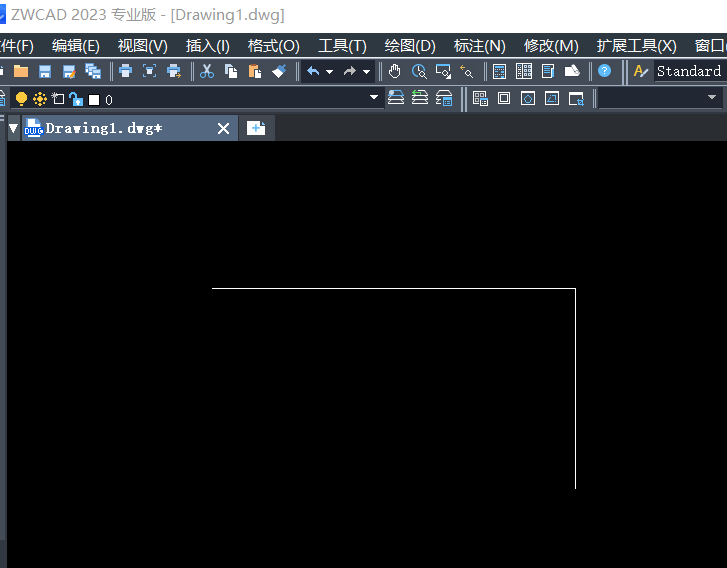Click the Redo arrow icon
This screenshot has width=727, height=568.
[x=350, y=71]
